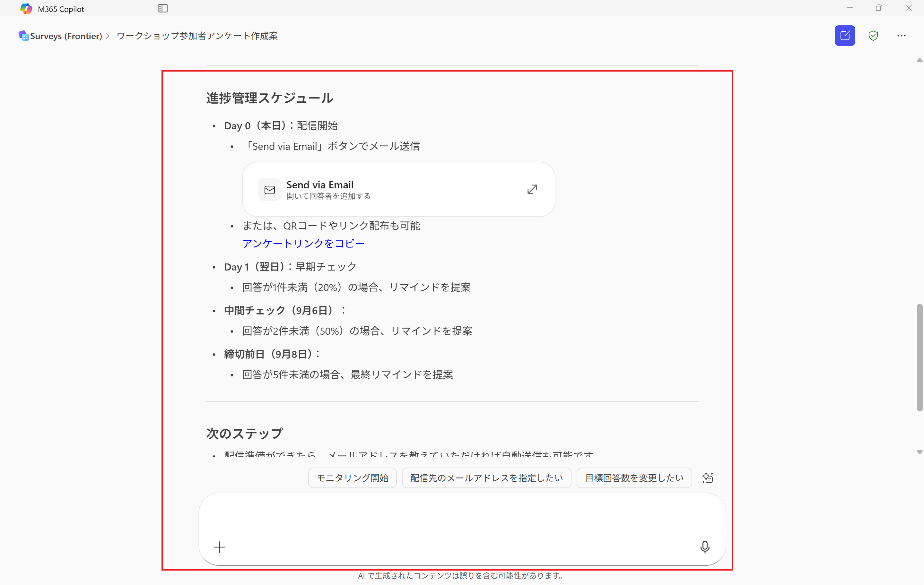924x585 pixels.
Task: Click the M365 Copilot logo
Action: 26,8
